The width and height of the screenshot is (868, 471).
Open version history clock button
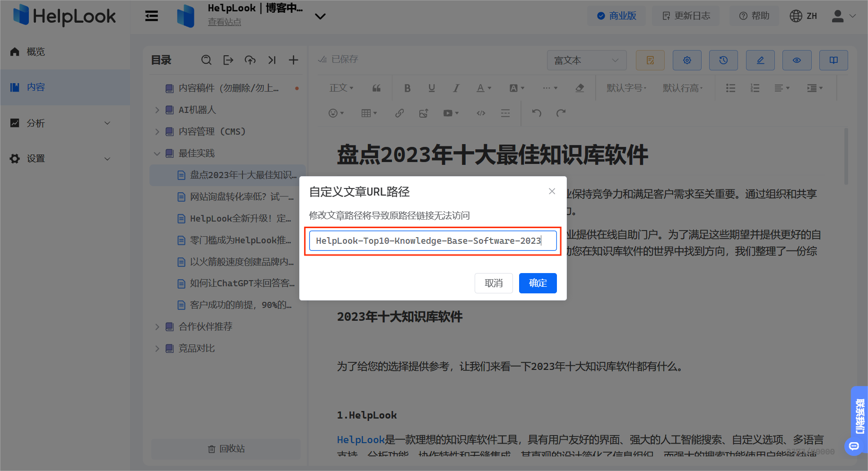[x=723, y=60]
